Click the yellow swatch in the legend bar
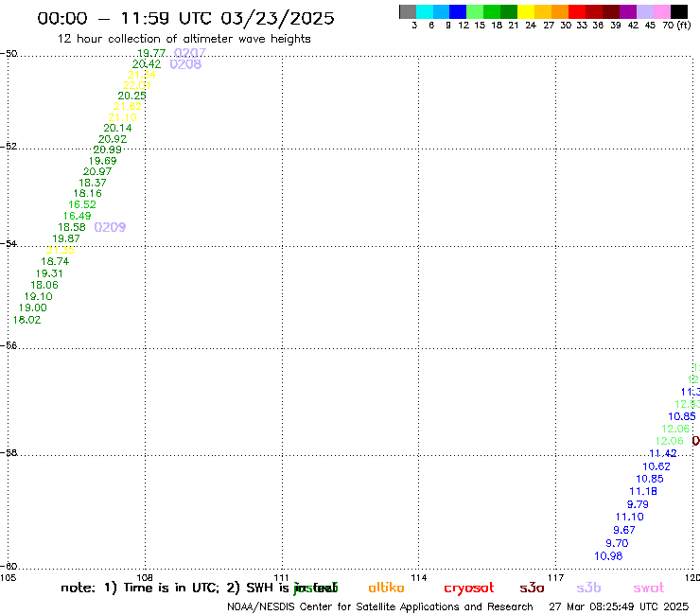Image resolution: width=700 pixels, height=615 pixels. 526,11
